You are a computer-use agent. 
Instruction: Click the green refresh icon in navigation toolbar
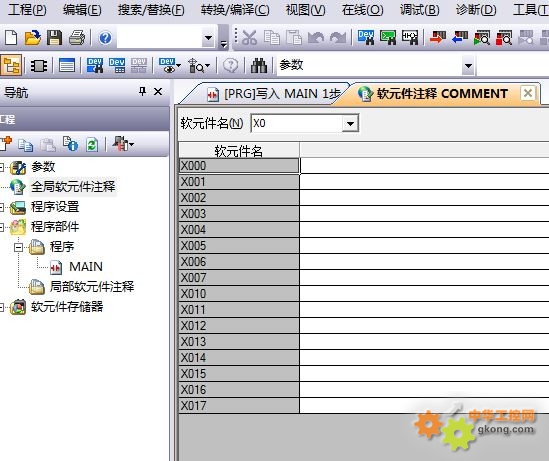(x=92, y=144)
